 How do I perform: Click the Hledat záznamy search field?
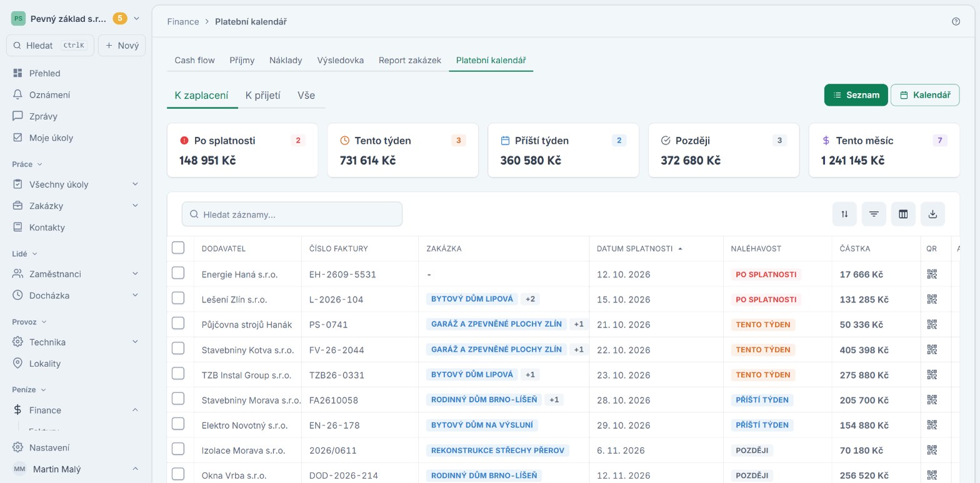[x=292, y=214]
